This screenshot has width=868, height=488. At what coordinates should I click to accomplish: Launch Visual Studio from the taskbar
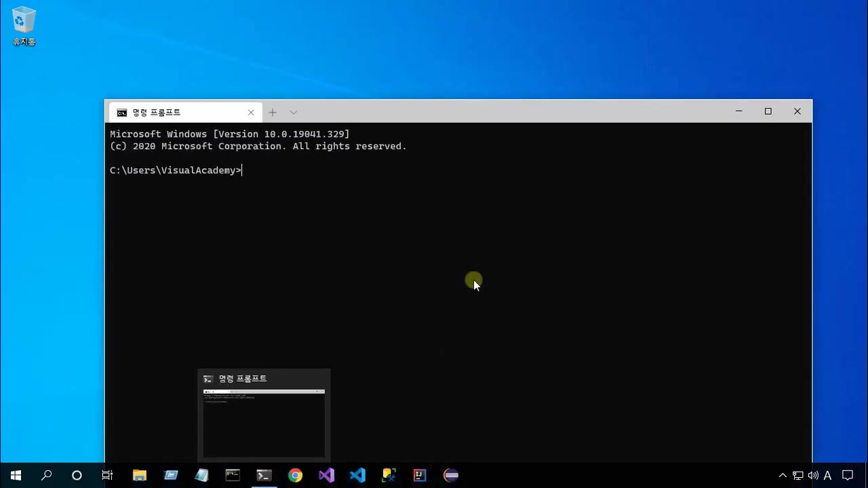[326, 475]
